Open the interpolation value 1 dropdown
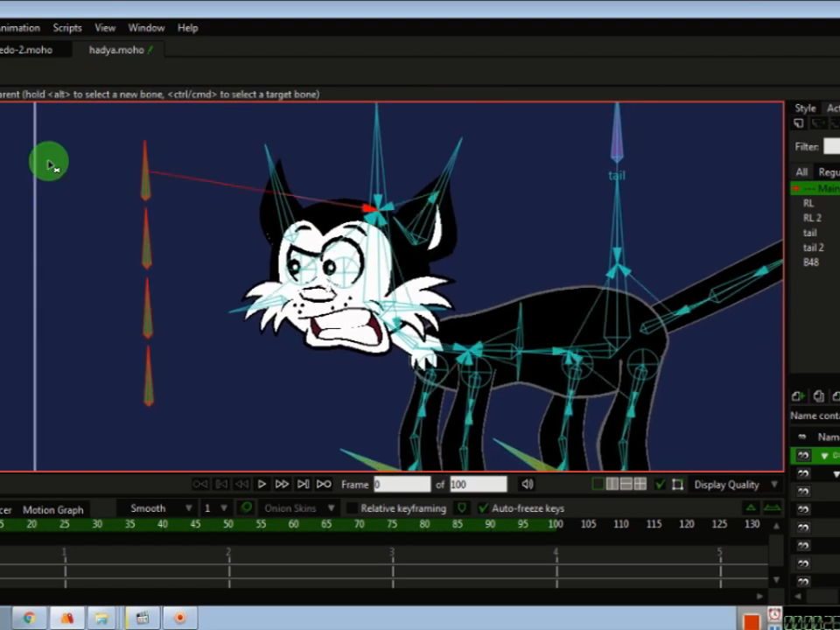Viewport: 840px width, 630px height. tap(214, 507)
